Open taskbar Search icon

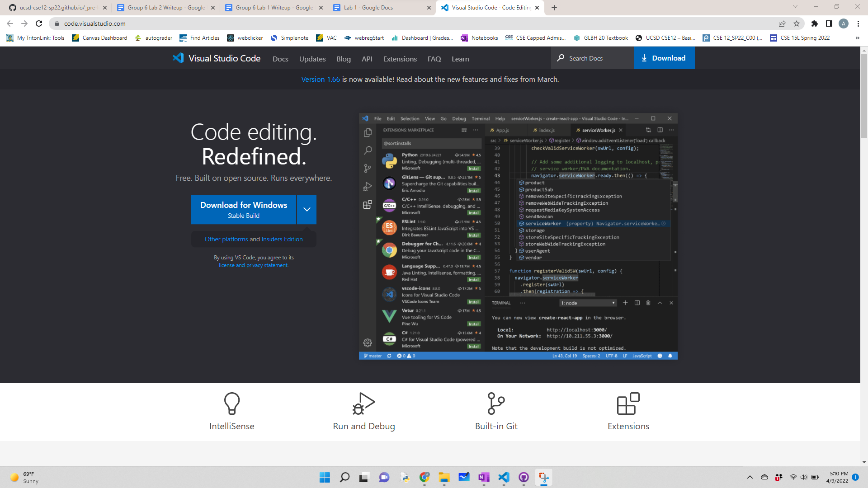[344, 477]
